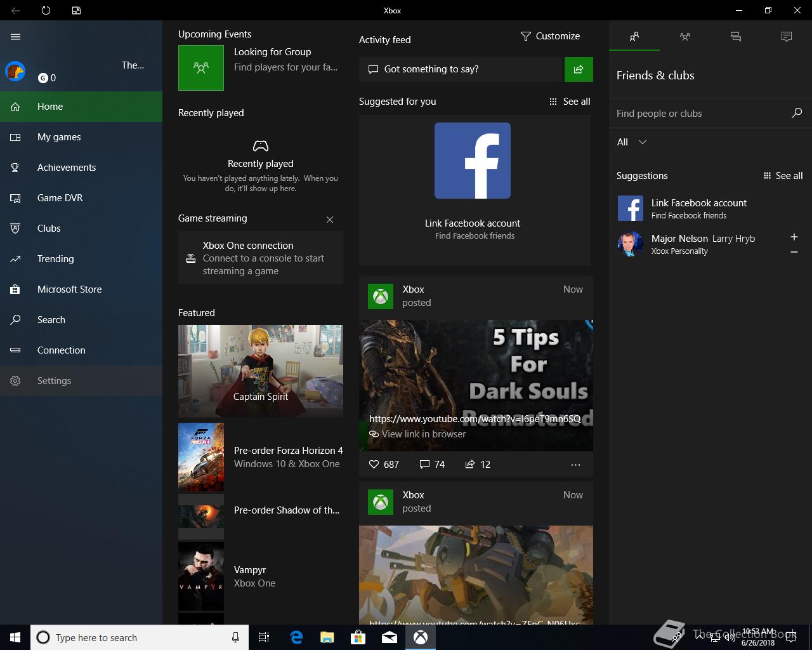This screenshot has width=812, height=650.
Task: Click the multi-window icon in title bar
Action: pos(76,10)
